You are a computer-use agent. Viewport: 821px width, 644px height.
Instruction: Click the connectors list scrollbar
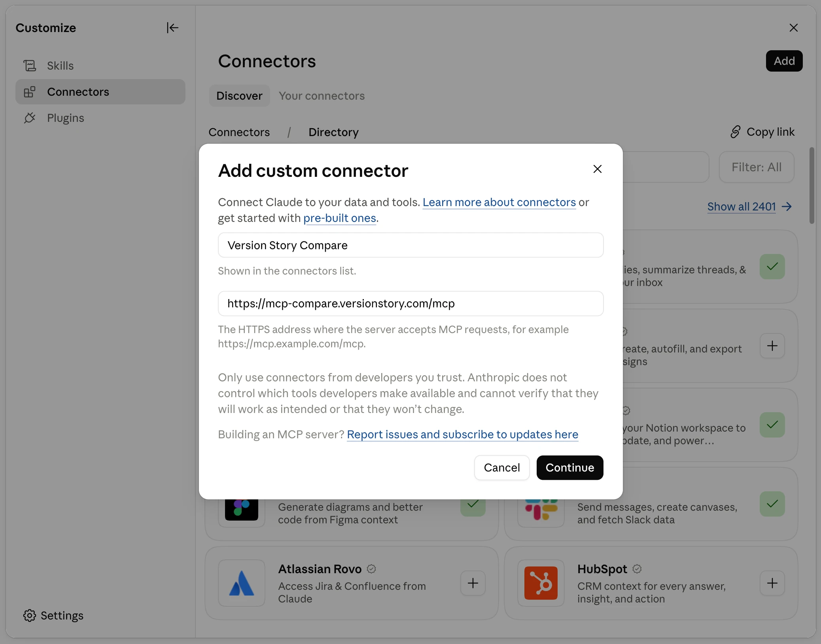pos(812,186)
